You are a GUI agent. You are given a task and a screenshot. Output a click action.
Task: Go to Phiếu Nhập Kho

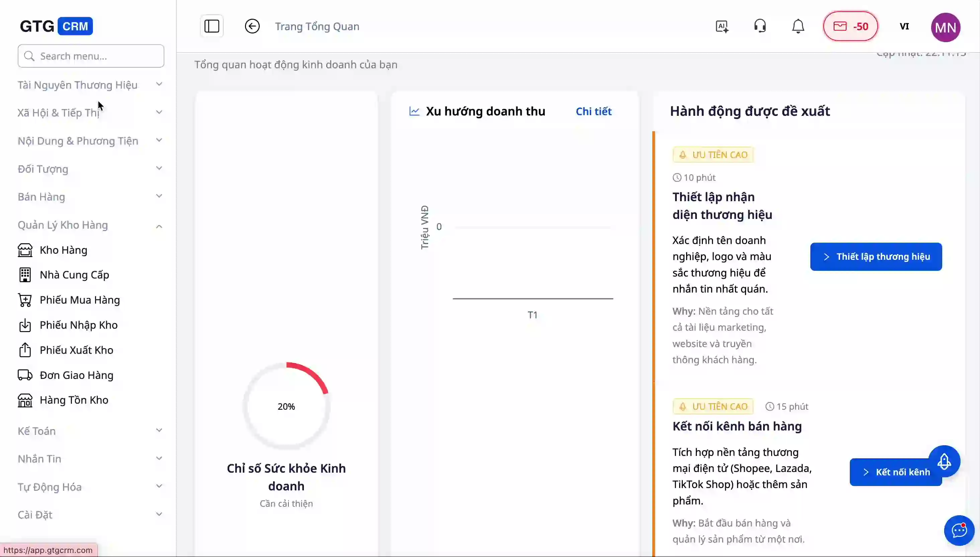(78, 325)
